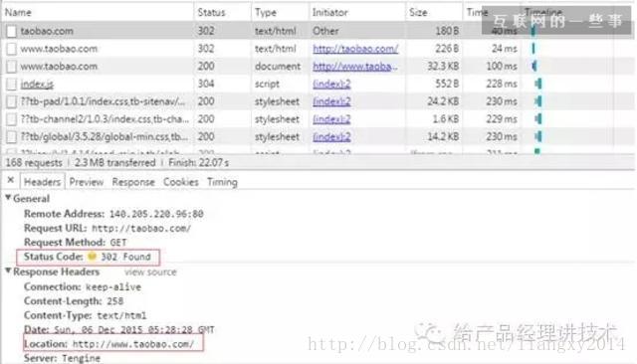
Task: Collapse the General section
Action: [8, 198]
